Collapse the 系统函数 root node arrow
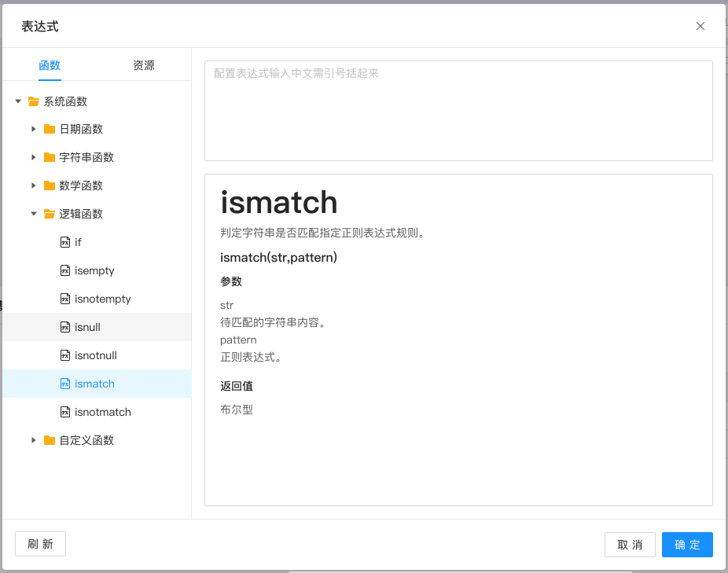Image resolution: width=728 pixels, height=573 pixels. pyautogui.click(x=18, y=101)
